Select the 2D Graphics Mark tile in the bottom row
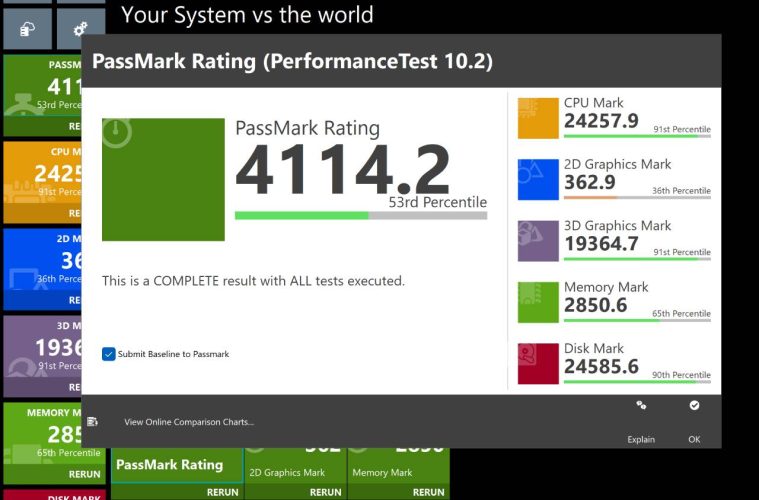The image size is (759, 500). [295, 466]
